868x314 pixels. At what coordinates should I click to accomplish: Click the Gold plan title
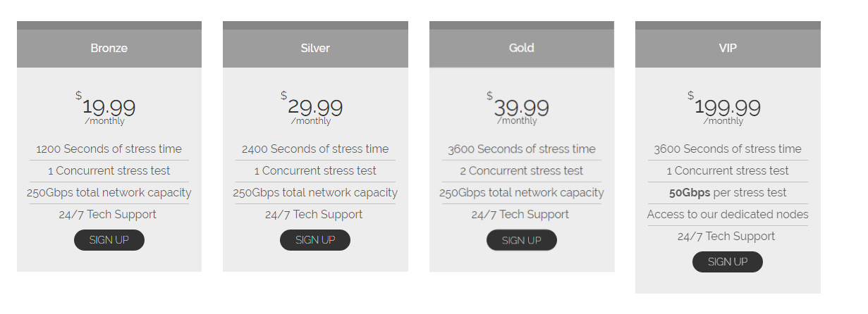click(x=522, y=49)
